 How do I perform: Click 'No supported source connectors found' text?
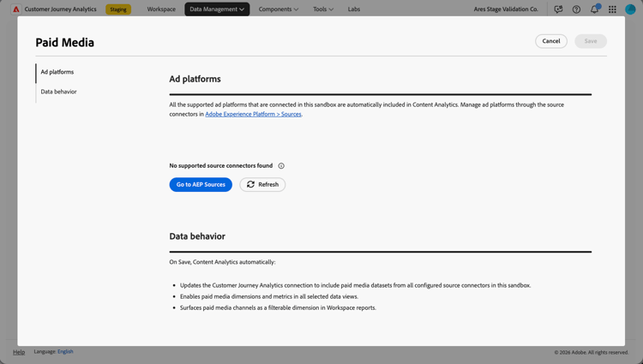(x=221, y=166)
